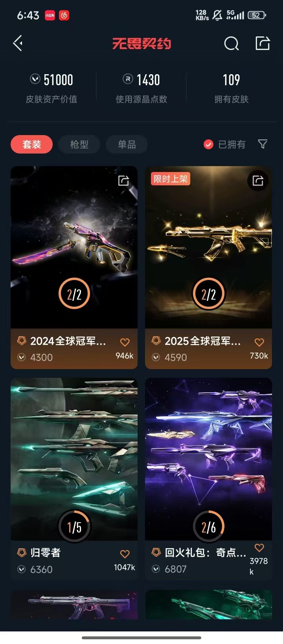
Task: Favorite the 2025全球冠军 bundle heart
Action: (259, 342)
